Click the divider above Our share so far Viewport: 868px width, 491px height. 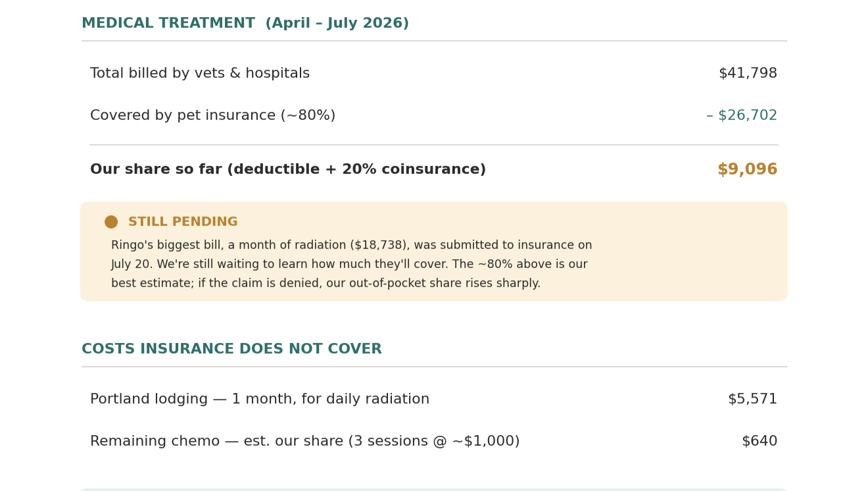(434, 145)
